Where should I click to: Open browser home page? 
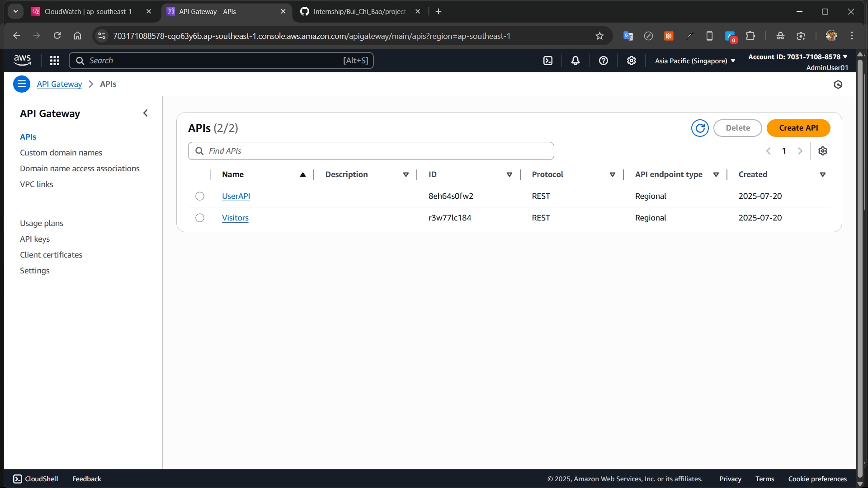click(77, 36)
